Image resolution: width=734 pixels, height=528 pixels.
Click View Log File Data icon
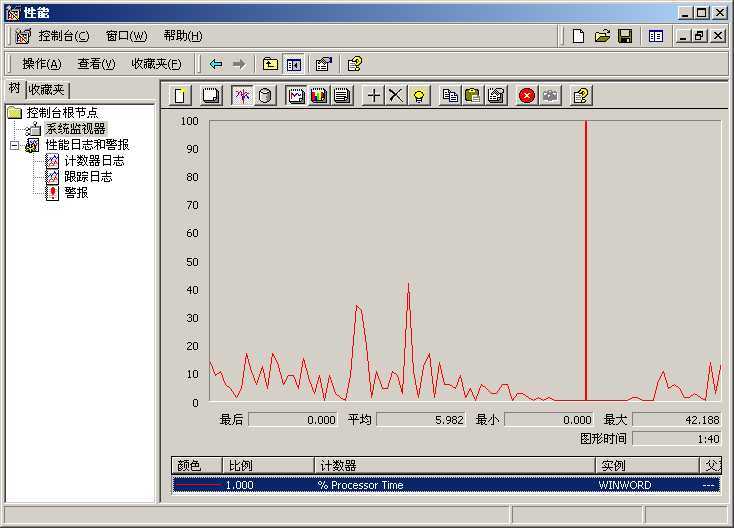pos(265,96)
